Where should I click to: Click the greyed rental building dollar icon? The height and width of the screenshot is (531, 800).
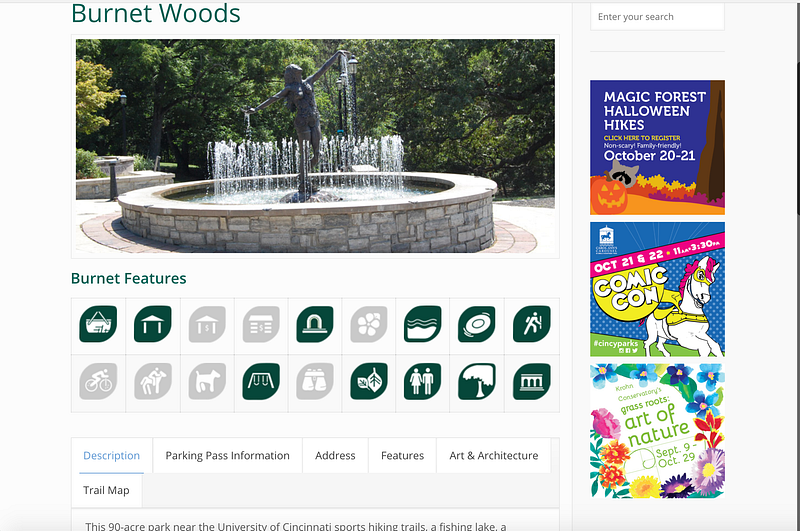point(261,324)
